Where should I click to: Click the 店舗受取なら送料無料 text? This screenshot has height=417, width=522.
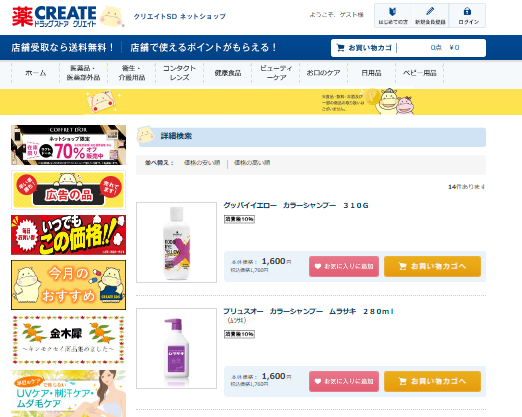[x=63, y=48]
